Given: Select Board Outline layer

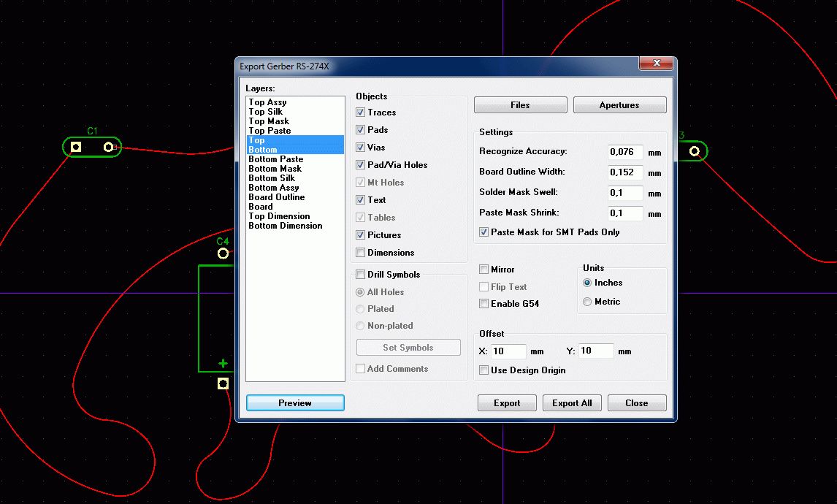Looking at the screenshot, I should [276, 197].
